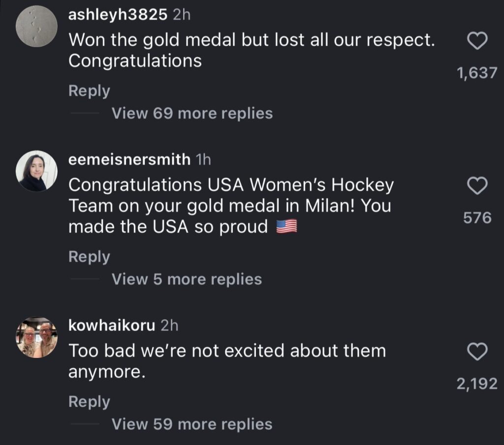Open the ashleyh3825 username link

118,15
